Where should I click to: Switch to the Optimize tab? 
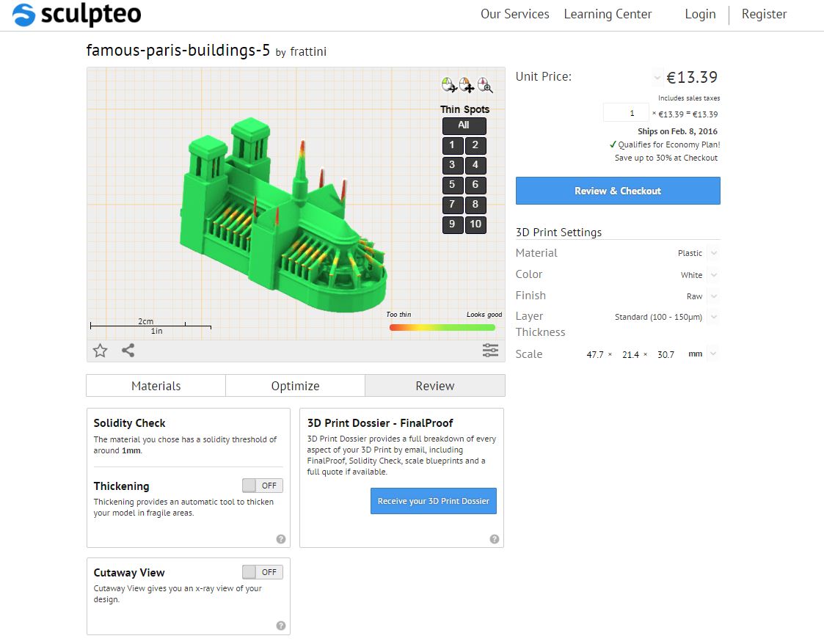[296, 386]
